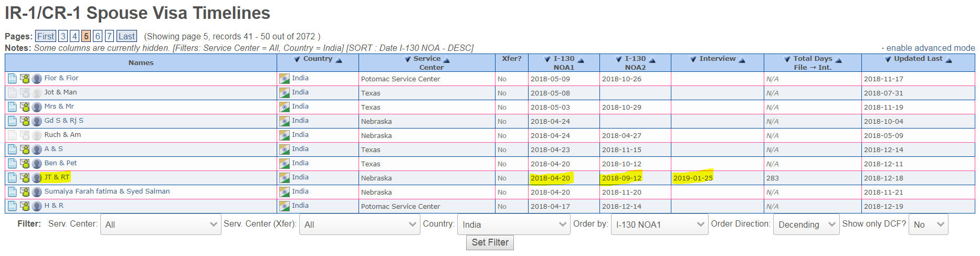Sort I-130 NOA1 column descending
Viewport: 980px width, 256px height.
547,59
